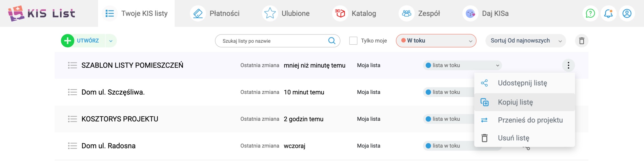Toggle the Tylko moje checkbox
This screenshot has height=161, width=644.
pyautogui.click(x=353, y=41)
